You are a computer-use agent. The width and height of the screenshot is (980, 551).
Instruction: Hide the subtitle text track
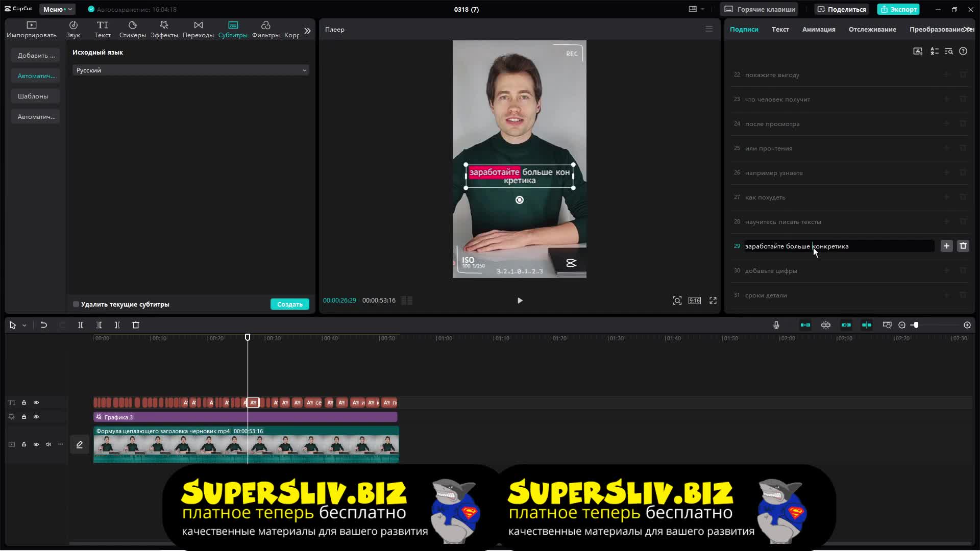[x=36, y=403]
